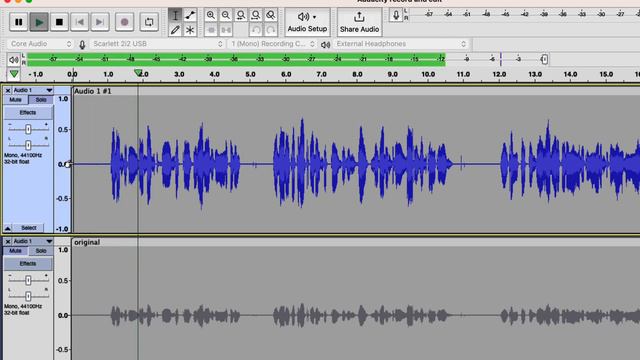Toggle Solo on the original clip's track
The width and height of the screenshot is (640, 360).
click(41, 251)
